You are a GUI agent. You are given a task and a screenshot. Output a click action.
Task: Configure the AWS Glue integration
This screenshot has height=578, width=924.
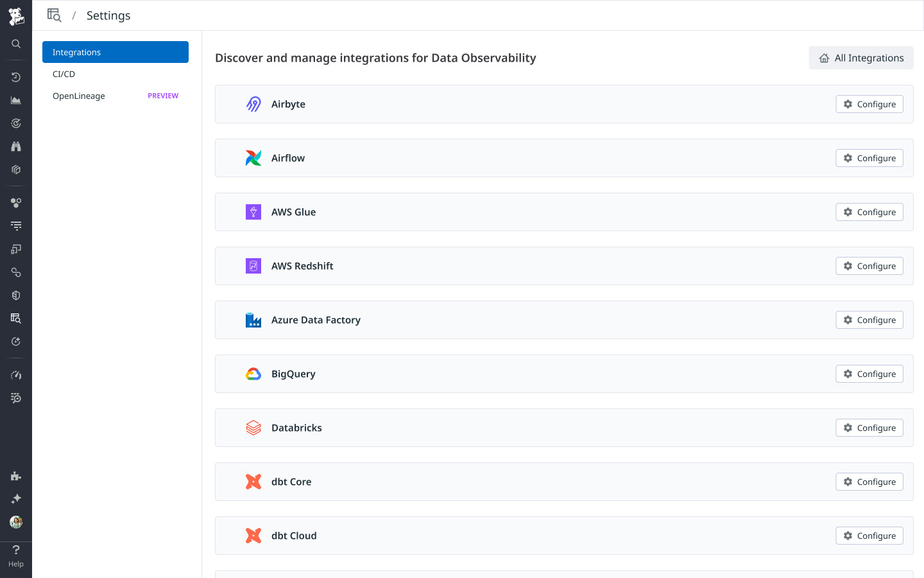point(869,212)
